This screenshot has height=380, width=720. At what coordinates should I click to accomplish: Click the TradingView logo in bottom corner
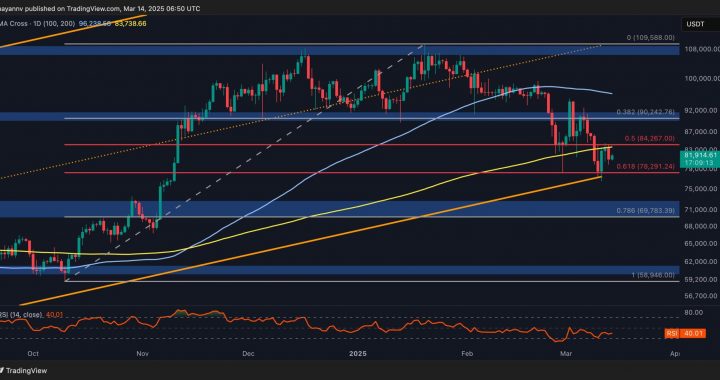pyautogui.click(x=24, y=370)
